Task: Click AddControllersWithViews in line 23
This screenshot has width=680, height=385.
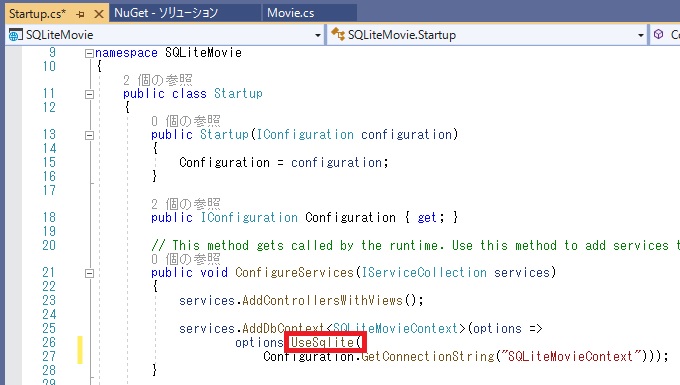Action: tap(322, 300)
